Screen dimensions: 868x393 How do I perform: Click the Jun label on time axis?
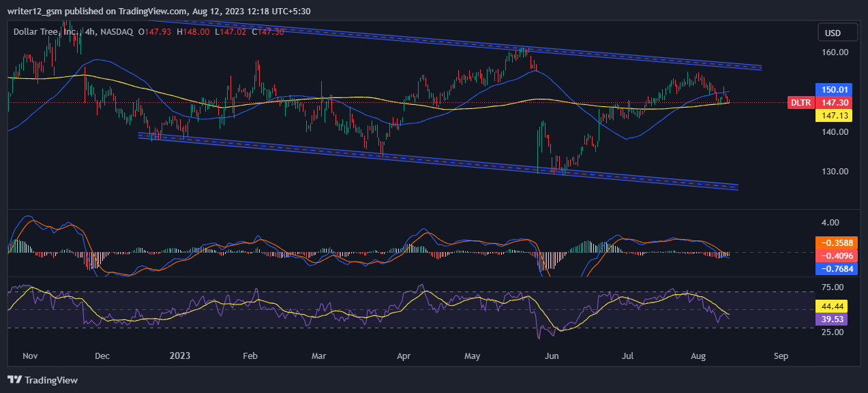[x=552, y=356]
